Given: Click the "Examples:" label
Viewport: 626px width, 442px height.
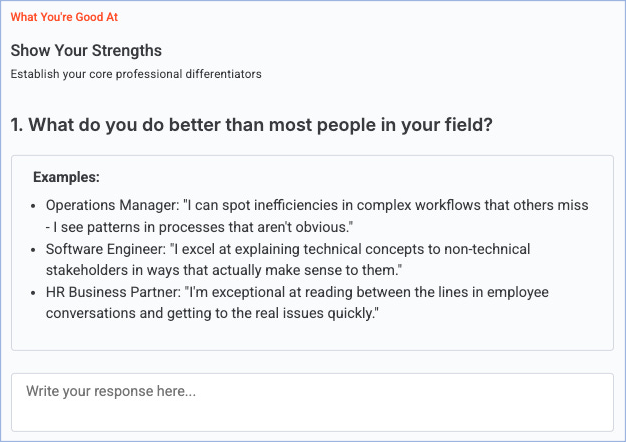Looking at the screenshot, I should (66, 178).
